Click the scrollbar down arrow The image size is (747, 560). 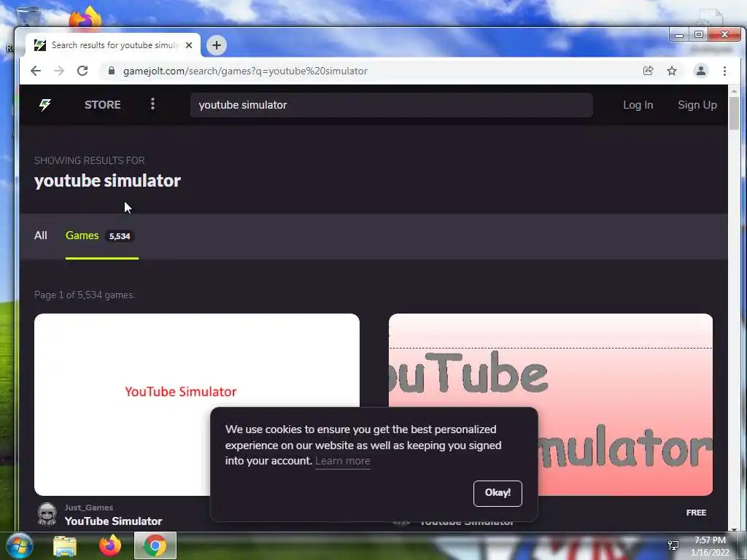coord(734,529)
